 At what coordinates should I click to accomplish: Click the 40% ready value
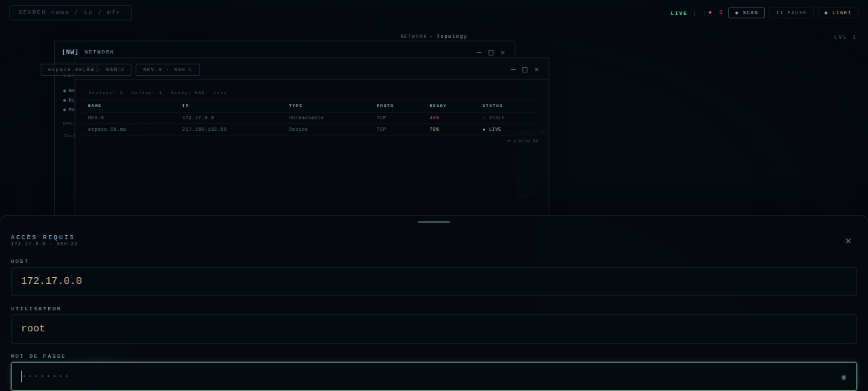(434, 118)
